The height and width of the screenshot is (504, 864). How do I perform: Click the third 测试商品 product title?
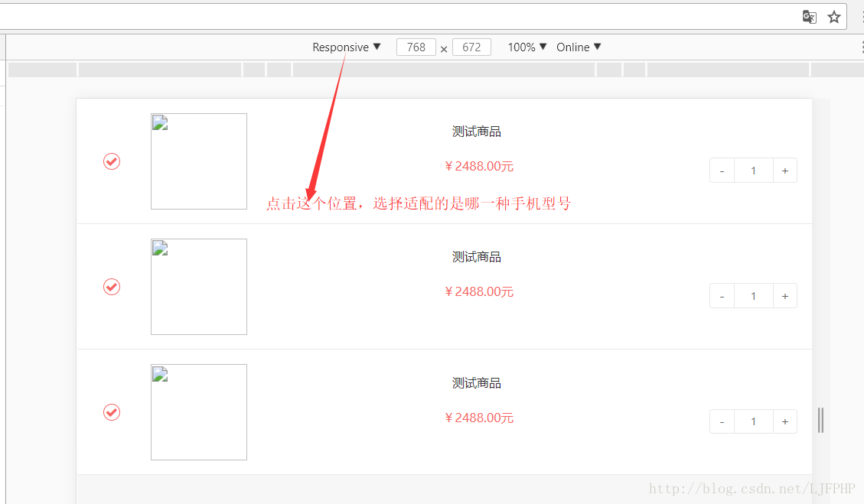[477, 383]
